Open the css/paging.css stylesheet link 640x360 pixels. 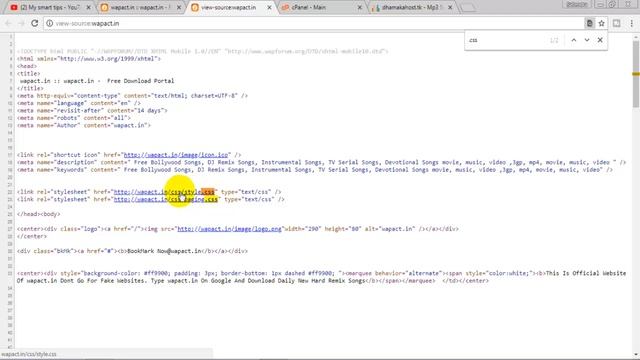pos(165,199)
